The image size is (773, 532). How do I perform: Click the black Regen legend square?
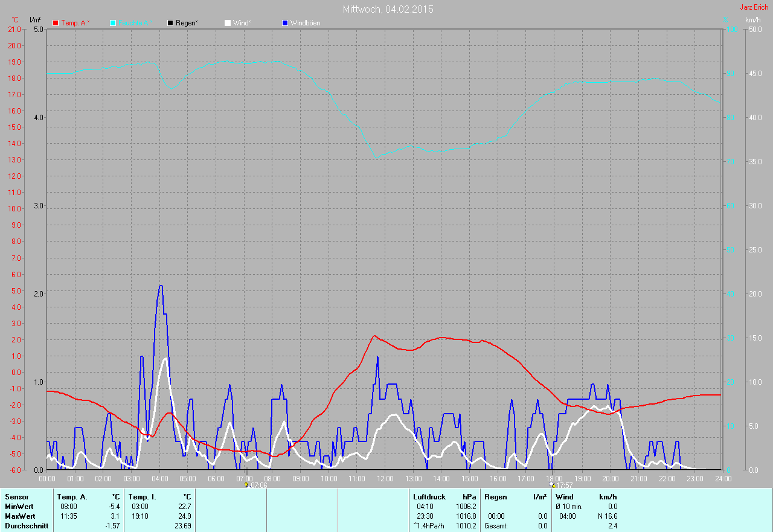click(170, 23)
